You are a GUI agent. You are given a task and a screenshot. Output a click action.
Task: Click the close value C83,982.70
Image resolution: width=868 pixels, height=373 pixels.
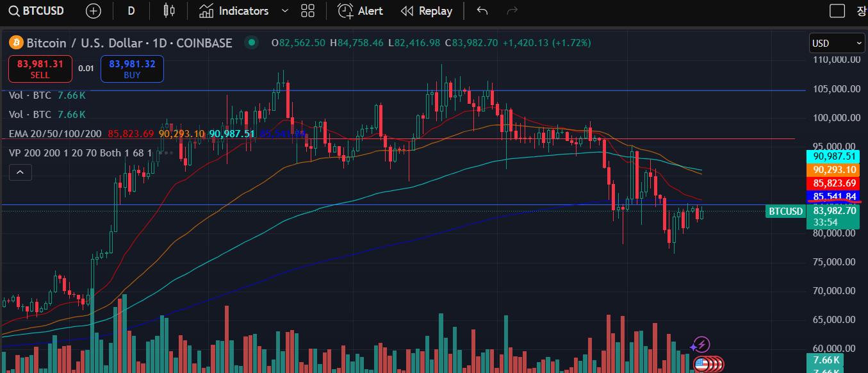click(471, 43)
